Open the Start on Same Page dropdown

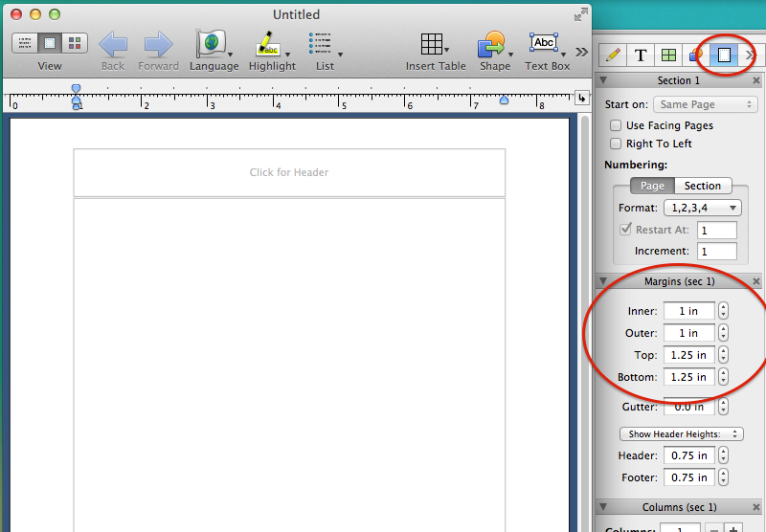(706, 104)
